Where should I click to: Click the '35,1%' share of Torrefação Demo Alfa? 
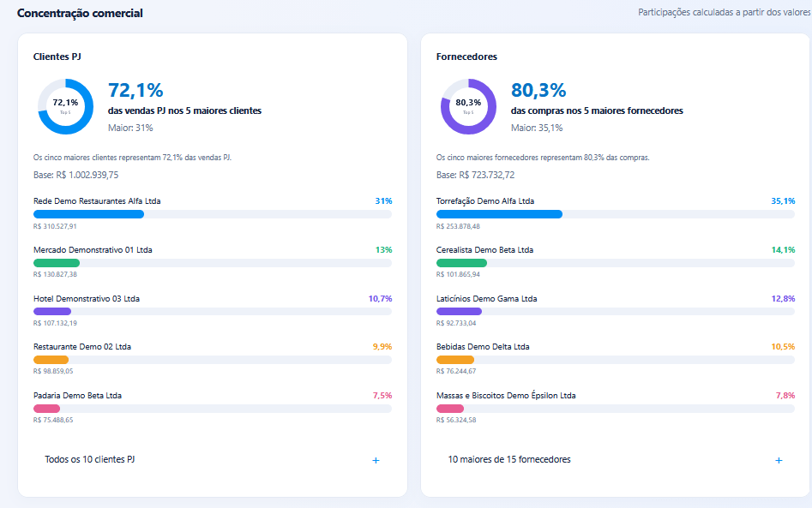(x=783, y=201)
